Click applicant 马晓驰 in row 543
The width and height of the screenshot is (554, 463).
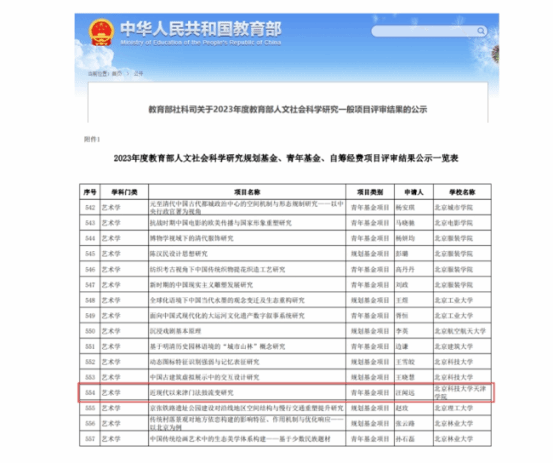(405, 223)
